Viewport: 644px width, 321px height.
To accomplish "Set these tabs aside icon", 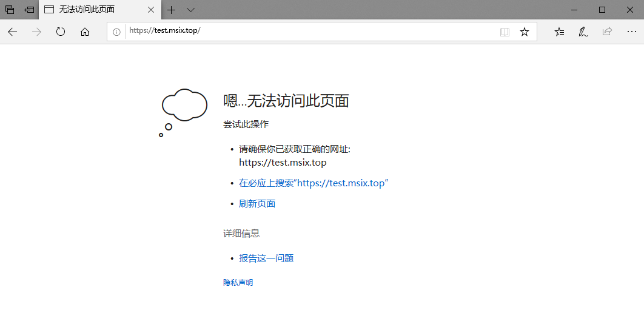I will coord(29,10).
